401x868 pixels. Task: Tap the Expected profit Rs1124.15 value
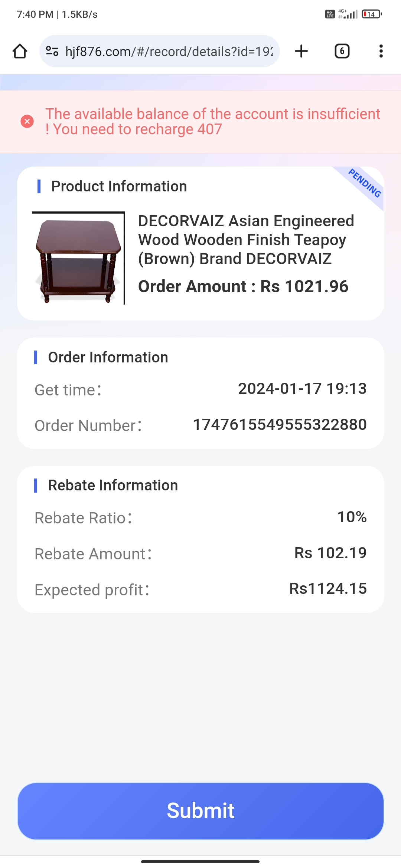[x=328, y=589]
